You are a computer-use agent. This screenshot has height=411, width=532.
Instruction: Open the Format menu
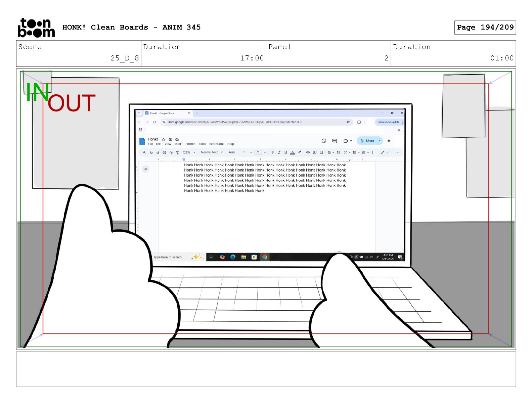click(x=190, y=144)
